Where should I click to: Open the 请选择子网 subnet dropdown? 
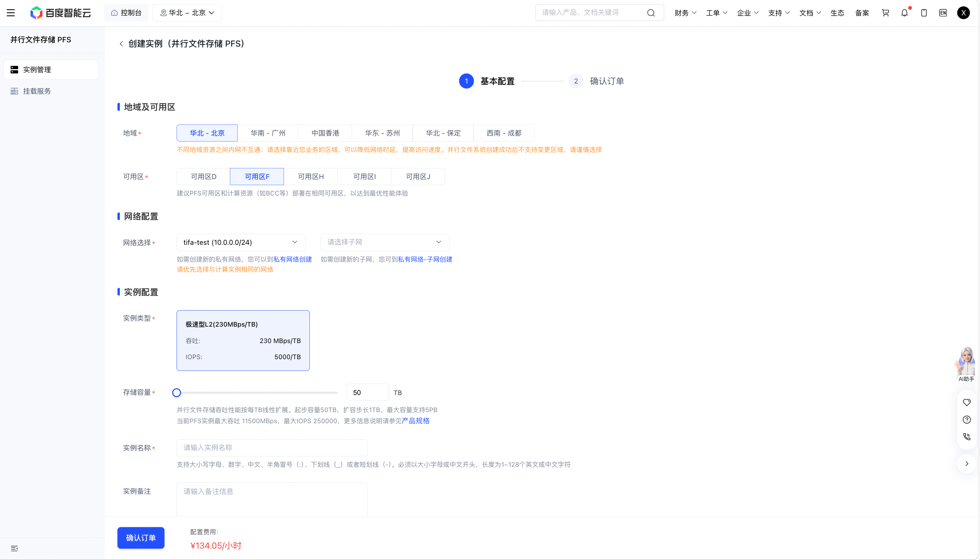click(x=385, y=242)
